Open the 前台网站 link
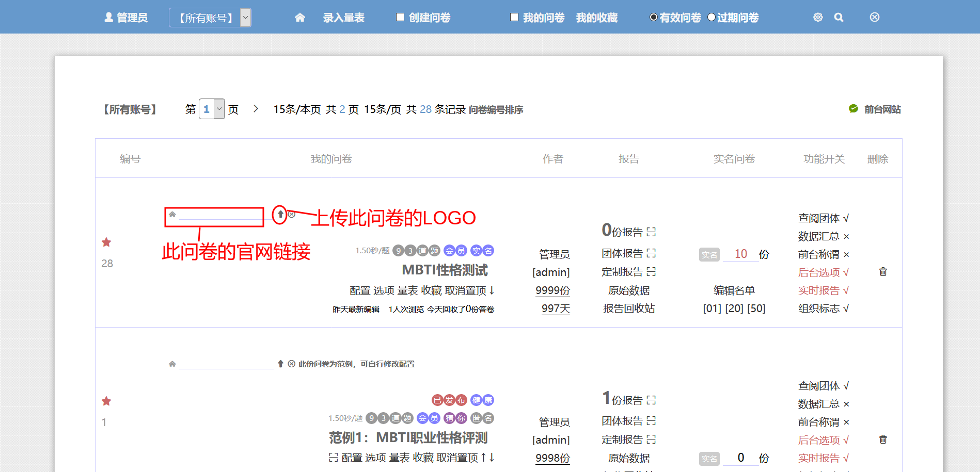Screen dimensions: 980x472 click(x=882, y=109)
